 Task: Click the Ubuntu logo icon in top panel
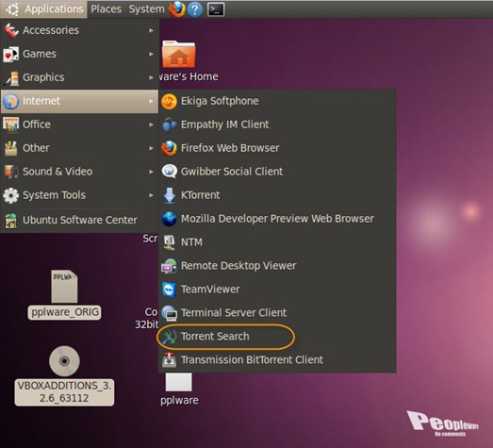pyautogui.click(x=12, y=9)
